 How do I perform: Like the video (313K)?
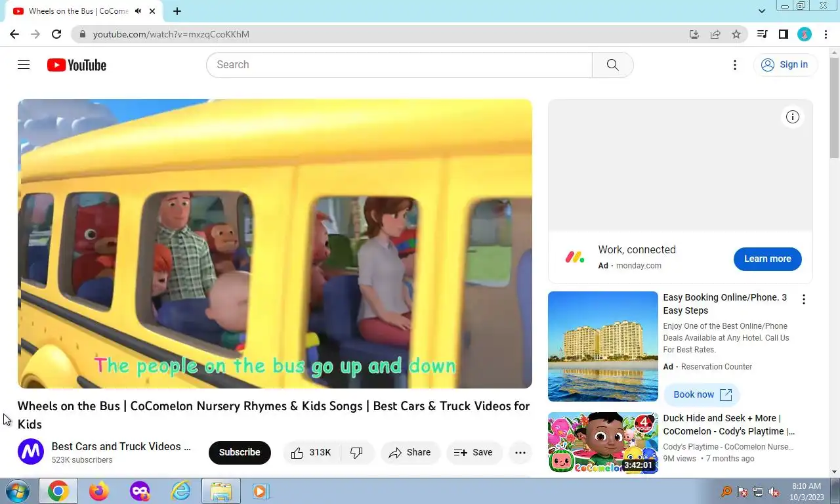[x=312, y=452]
